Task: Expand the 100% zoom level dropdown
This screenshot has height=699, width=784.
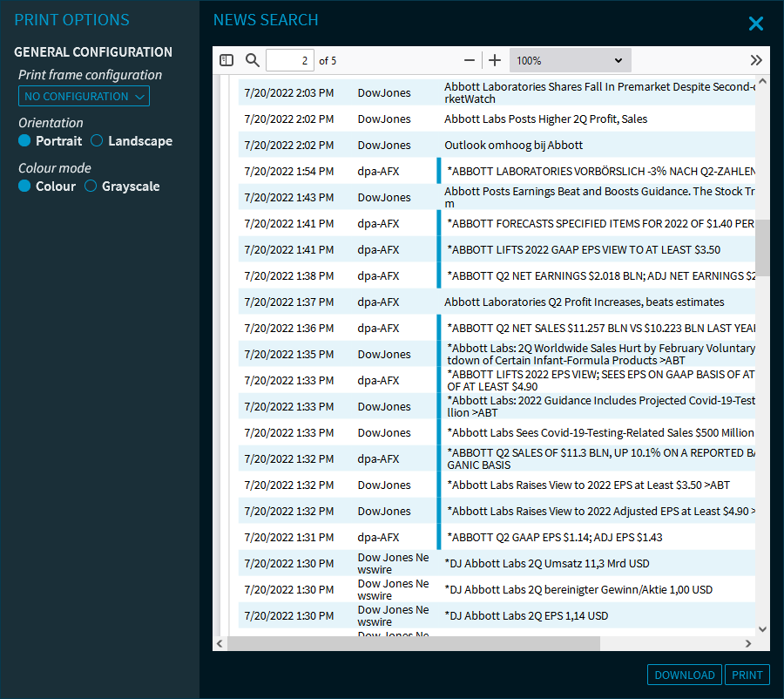Action: click(x=570, y=60)
